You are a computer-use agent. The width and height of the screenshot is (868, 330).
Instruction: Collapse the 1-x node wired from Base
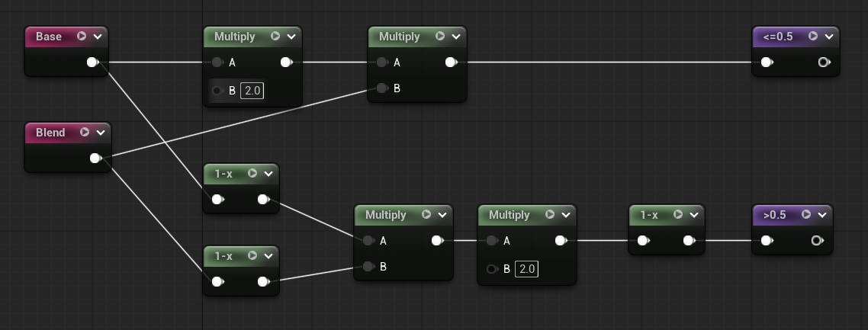268,174
